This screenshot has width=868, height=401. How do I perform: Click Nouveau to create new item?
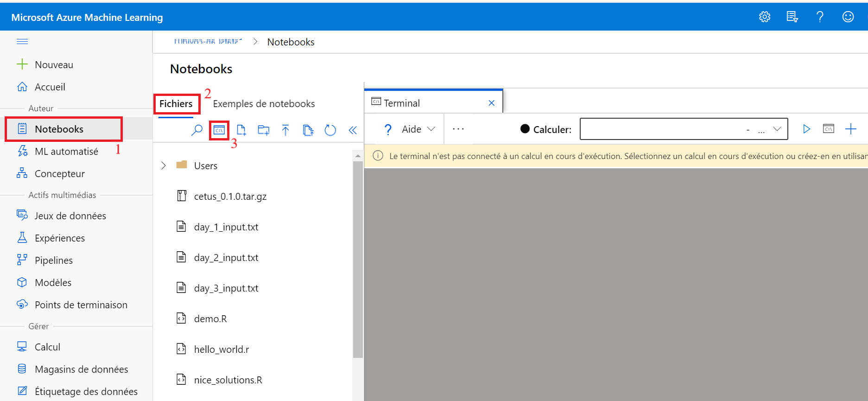coord(45,64)
